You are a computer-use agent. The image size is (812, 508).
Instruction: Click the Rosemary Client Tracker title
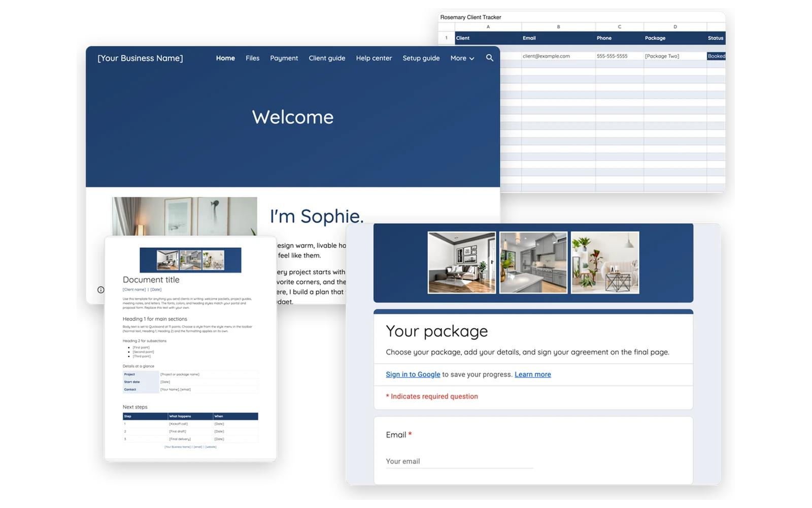coord(470,17)
